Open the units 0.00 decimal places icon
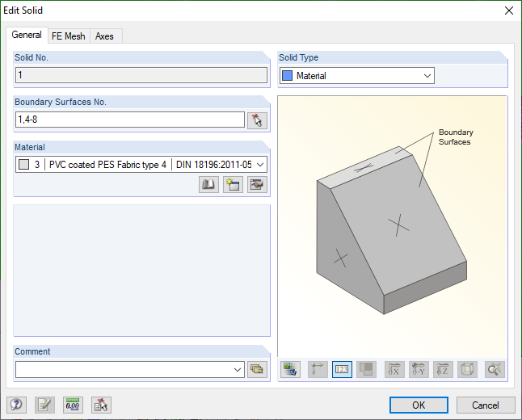Screen dimensions: 522x420 click(x=73, y=405)
